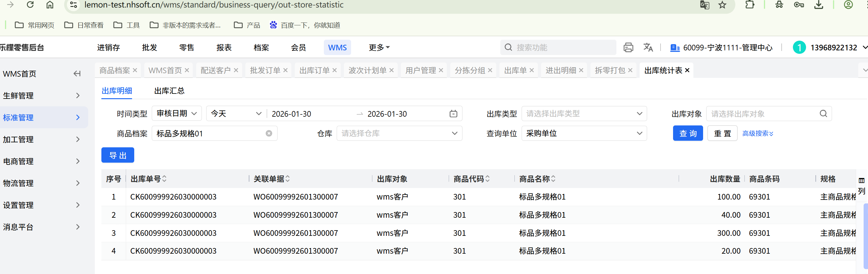The height and width of the screenshot is (274, 868).
Task: Reload the page with the browser refresh icon
Action: [x=30, y=5]
